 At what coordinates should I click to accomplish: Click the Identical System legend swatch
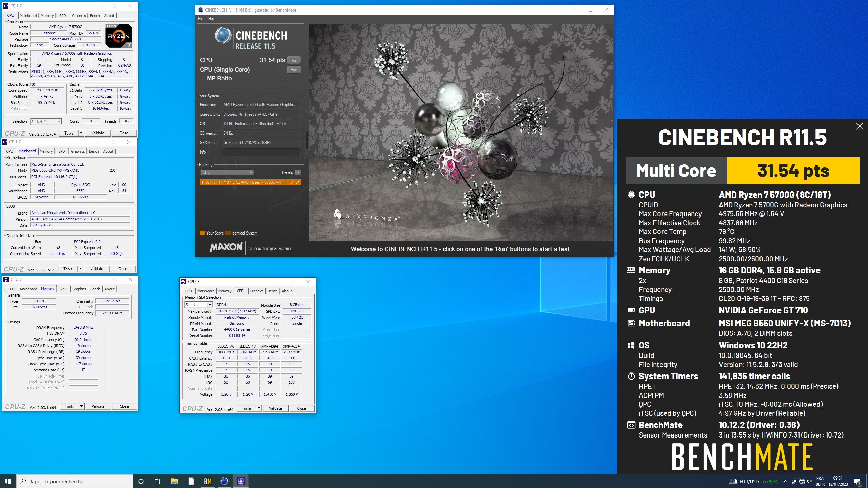pyautogui.click(x=228, y=233)
